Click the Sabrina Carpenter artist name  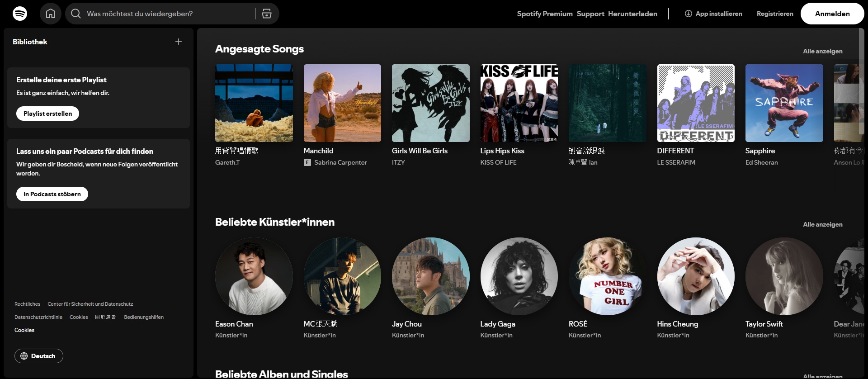tap(340, 162)
